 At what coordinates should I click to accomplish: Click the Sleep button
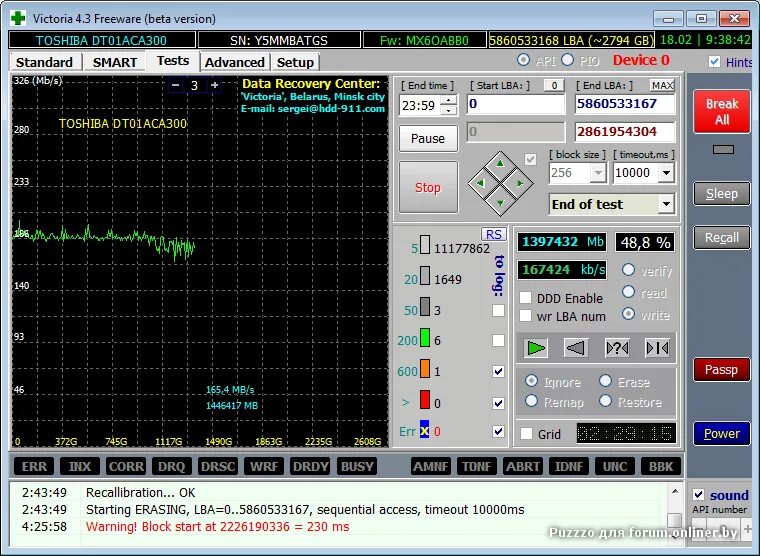[722, 194]
